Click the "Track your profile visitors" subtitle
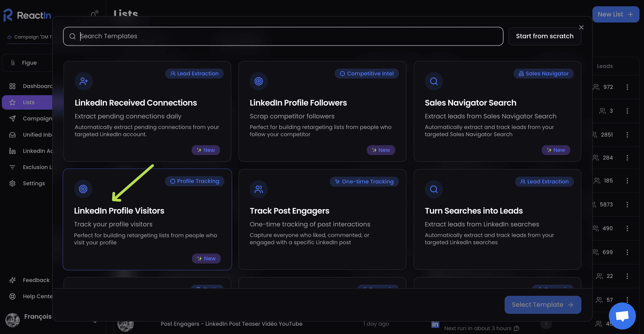This screenshot has height=334, width=644. tap(113, 224)
